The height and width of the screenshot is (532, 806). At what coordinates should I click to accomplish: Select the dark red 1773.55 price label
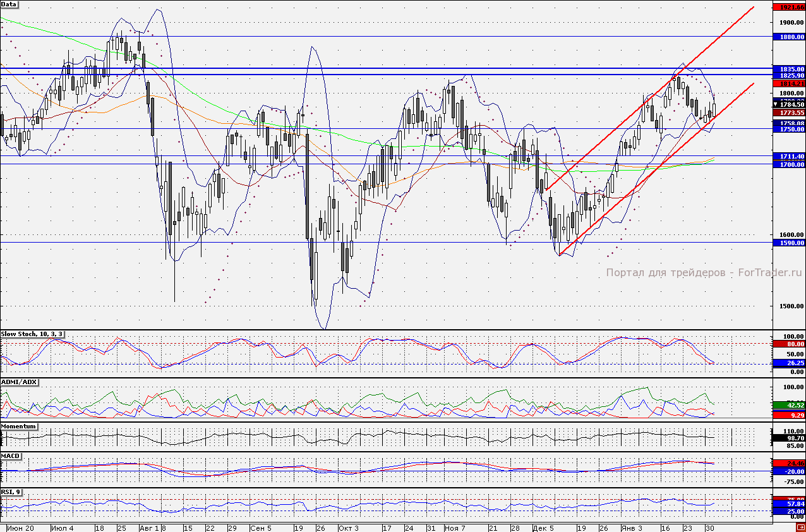789,112
